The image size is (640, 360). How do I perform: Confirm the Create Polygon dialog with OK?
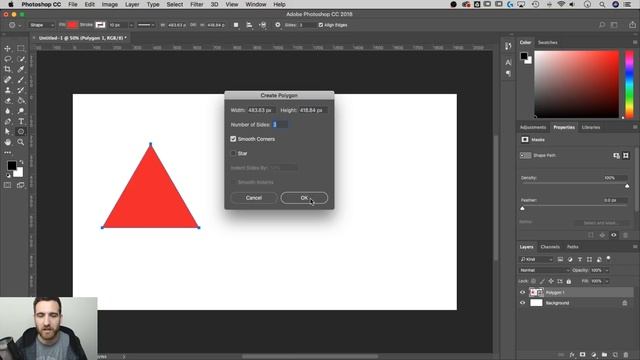point(304,198)
